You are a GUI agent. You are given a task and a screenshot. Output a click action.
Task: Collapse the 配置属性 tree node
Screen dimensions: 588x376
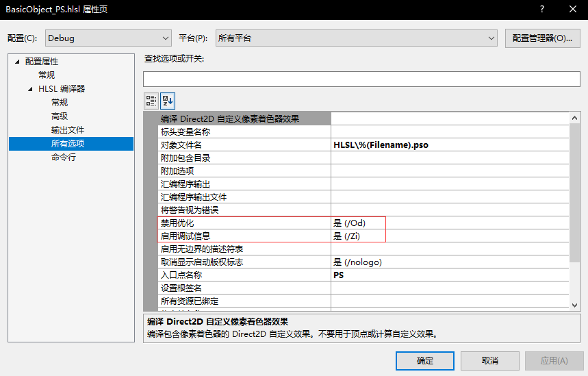pyautogui.click(x=17, y=62)
